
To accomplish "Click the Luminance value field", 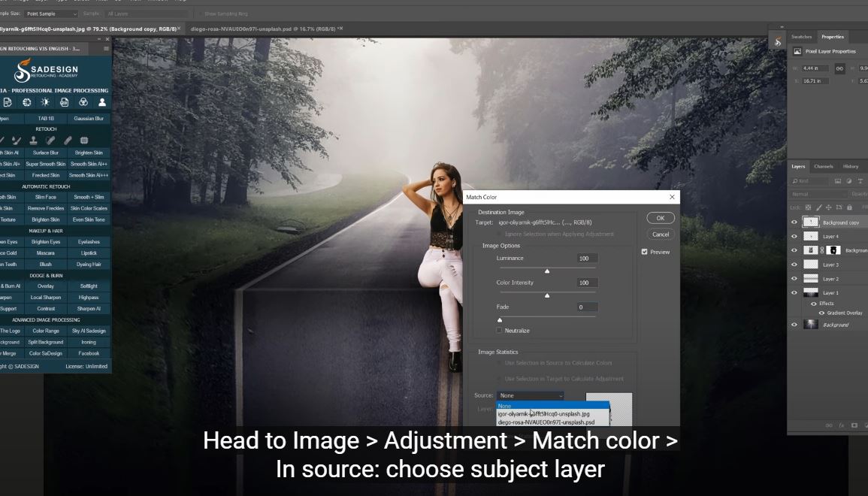I will point(587,259).
